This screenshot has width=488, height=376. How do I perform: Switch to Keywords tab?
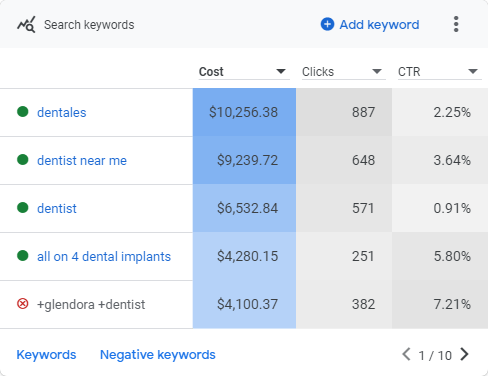(46, 355)
